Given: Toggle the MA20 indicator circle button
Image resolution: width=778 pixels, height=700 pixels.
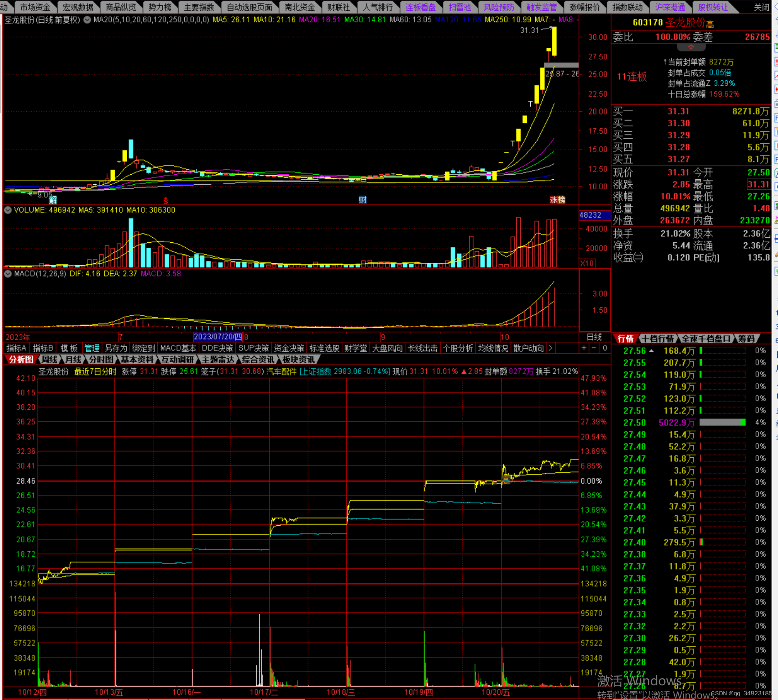Looking at the screenshot, I should (x=87, y=19).
